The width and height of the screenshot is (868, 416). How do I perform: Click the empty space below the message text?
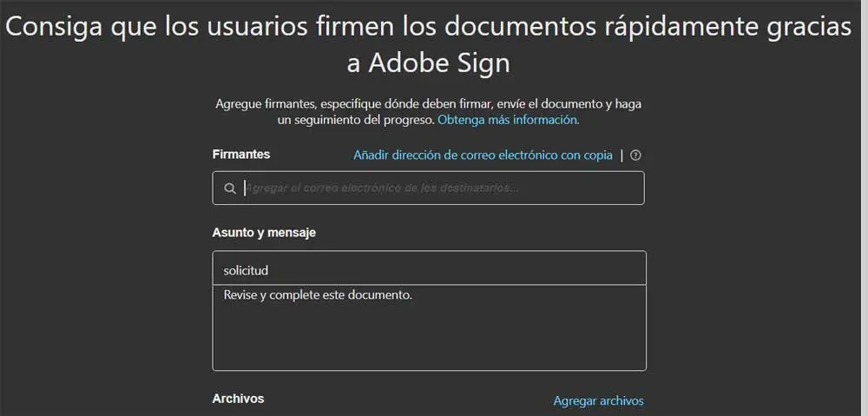coord(429,339)
